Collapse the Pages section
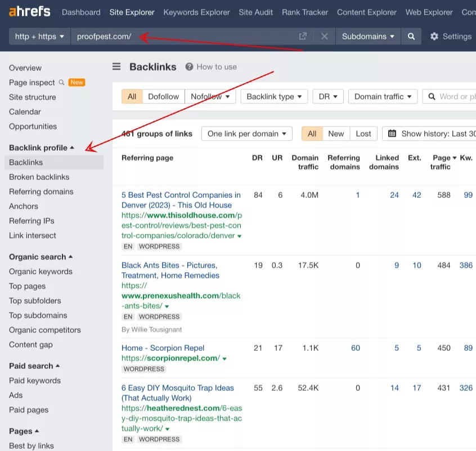The width and height of the screenshot is (476, 451). pos(24,431)
